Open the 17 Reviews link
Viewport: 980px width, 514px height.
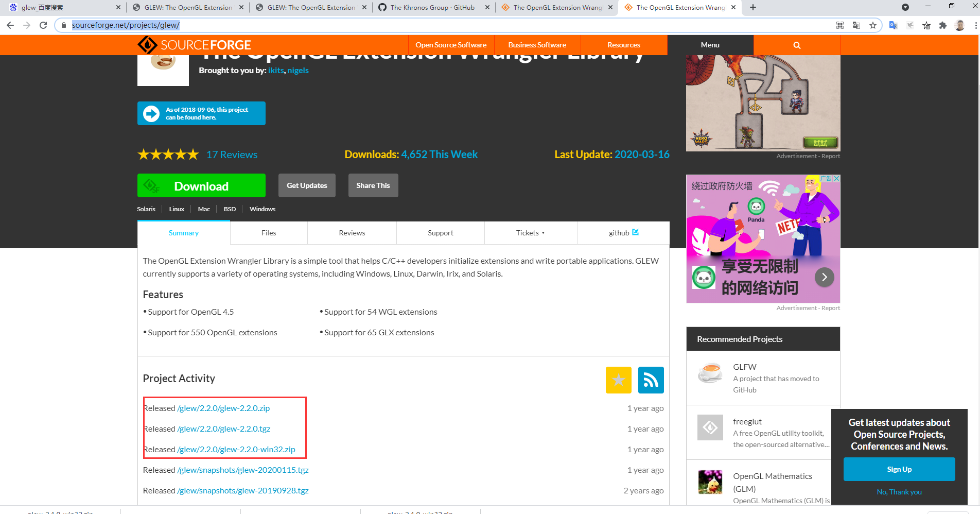pos(232,155)
